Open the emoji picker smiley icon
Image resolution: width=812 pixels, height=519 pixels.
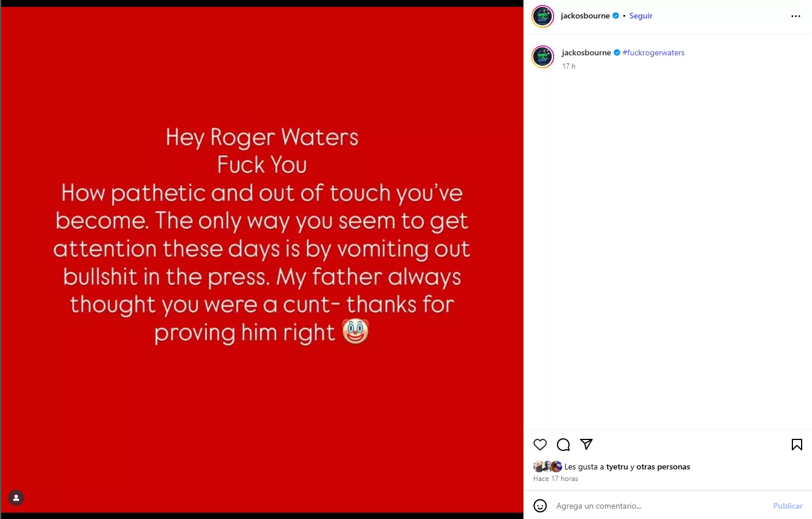pos(540,506)
